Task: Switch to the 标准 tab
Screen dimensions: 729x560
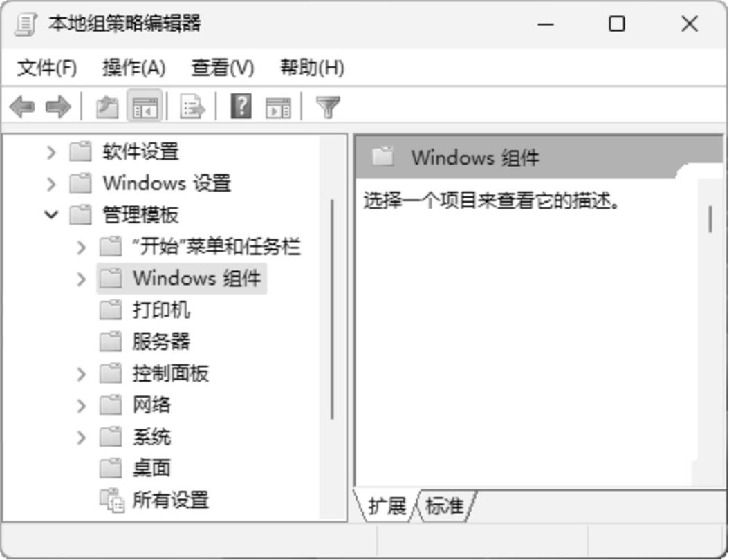Action: [x=445, y=505]
